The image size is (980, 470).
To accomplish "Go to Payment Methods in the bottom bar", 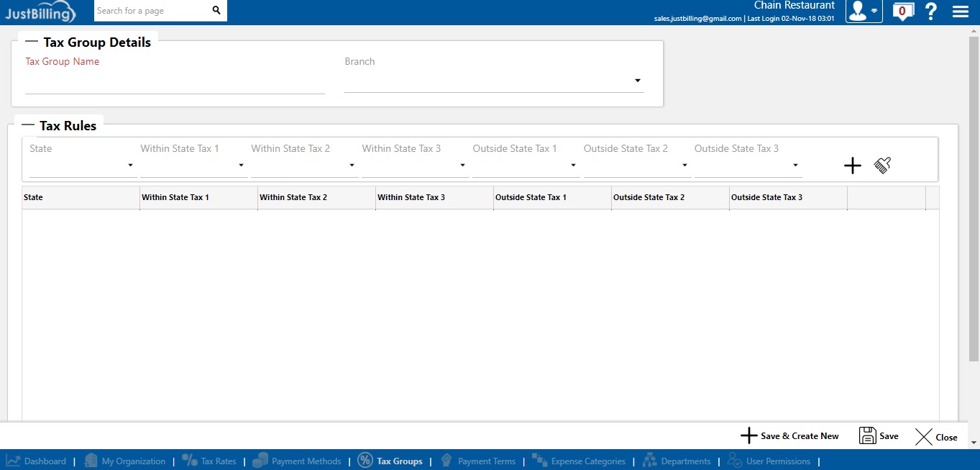I will (x=306, y=461).
